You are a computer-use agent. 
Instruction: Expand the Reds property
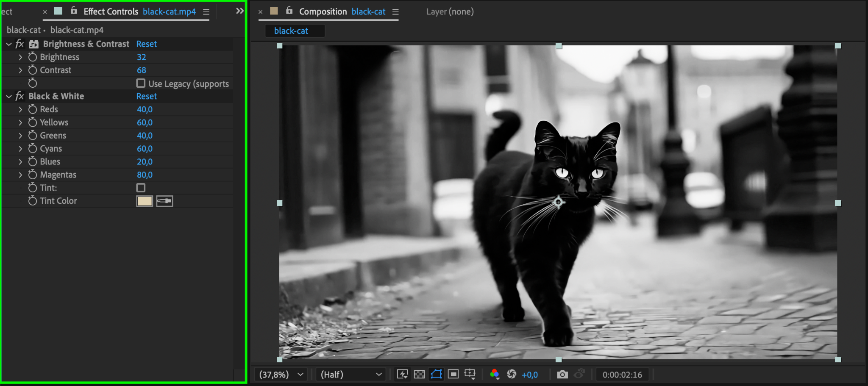(x=20, y=109)
